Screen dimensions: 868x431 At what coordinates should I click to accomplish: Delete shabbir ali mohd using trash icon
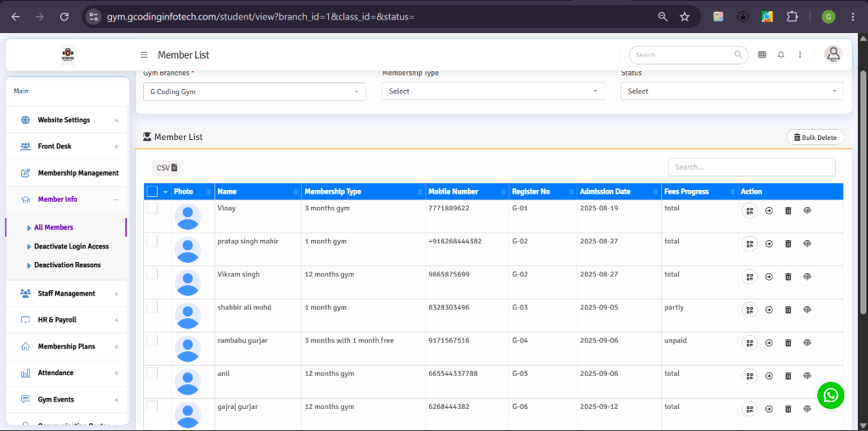tap(788, 311)
